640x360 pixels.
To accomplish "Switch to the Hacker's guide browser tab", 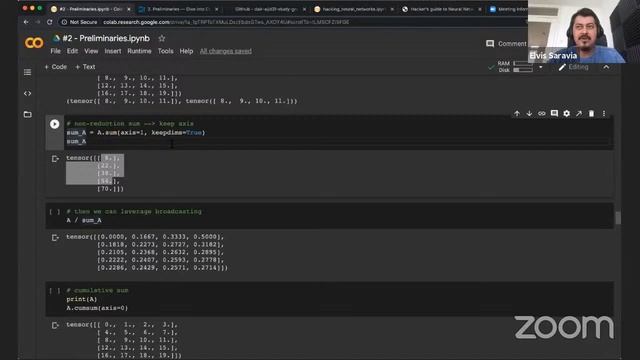I will click(442, 9).
